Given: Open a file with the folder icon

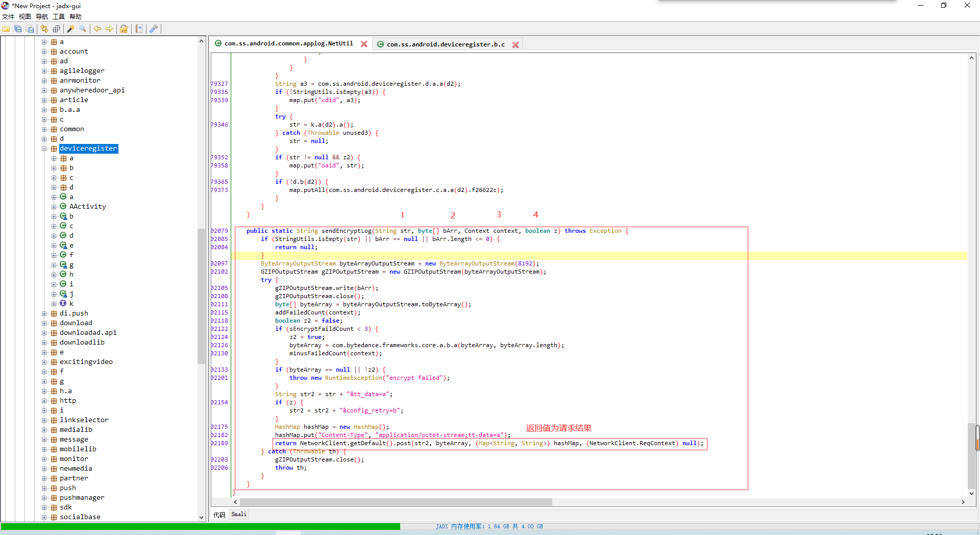Looking at the screenshot, I should tap(6, 29).
